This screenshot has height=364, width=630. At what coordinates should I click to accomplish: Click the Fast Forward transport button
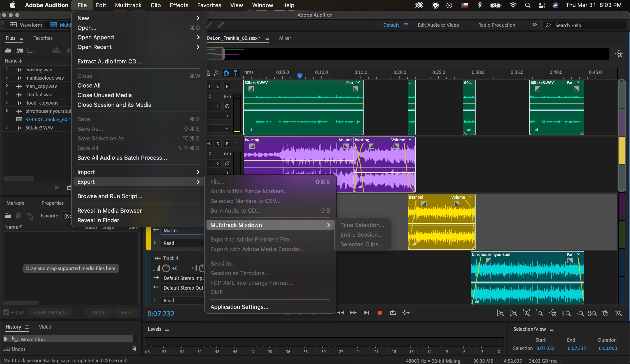[x=353, y=313]
